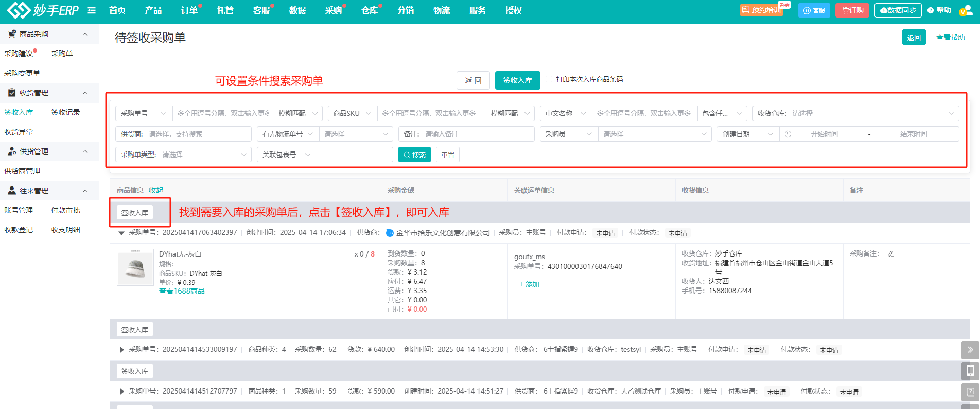Open the 仓库 top menu
The height and width of the screenshot is (409, 980).
click(x=370, y=10)
